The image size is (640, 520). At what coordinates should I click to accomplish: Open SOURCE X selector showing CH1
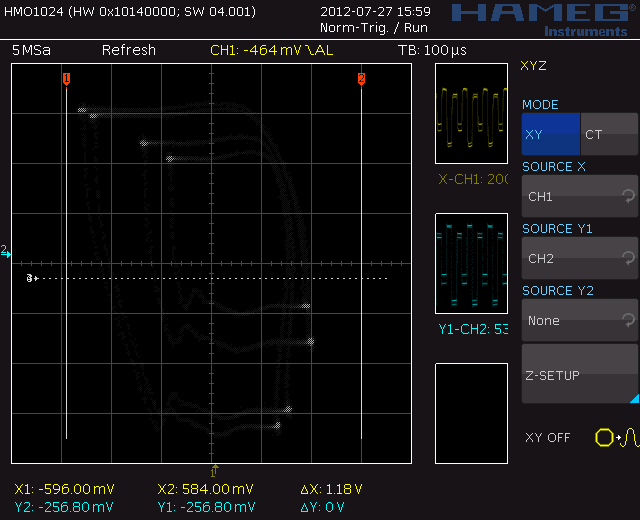[x=578, y=197]
